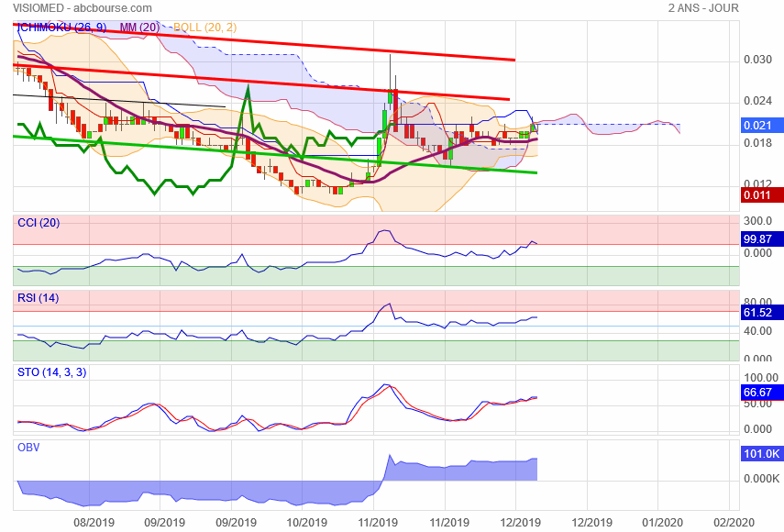Click the 0.024 price axis label
784x532 pixels.
coord(757,101)
